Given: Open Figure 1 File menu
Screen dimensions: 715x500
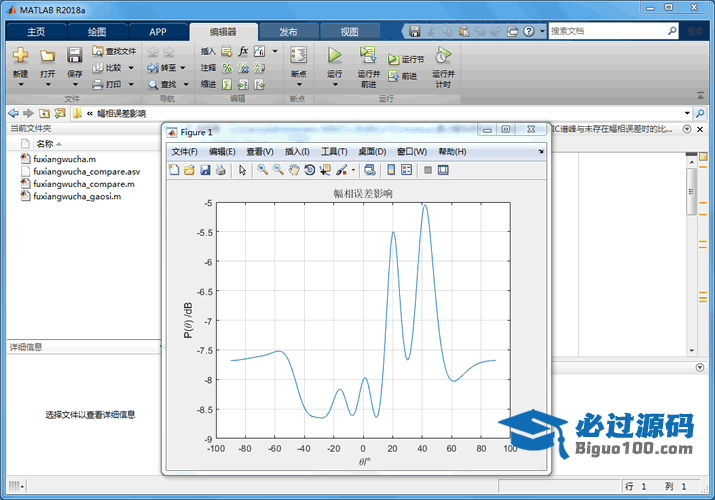Looking at the screenshot, I should tap(184, 152).
